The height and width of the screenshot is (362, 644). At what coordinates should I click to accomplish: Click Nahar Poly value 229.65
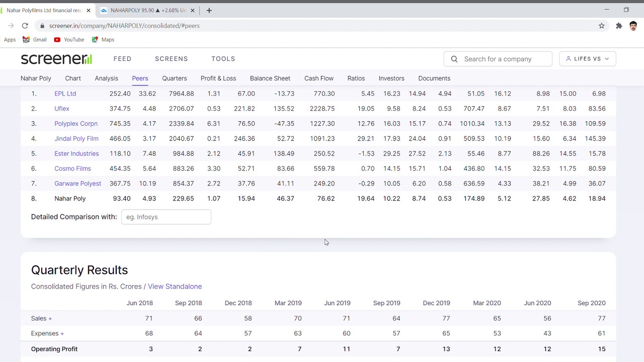[x=183, y=199]
